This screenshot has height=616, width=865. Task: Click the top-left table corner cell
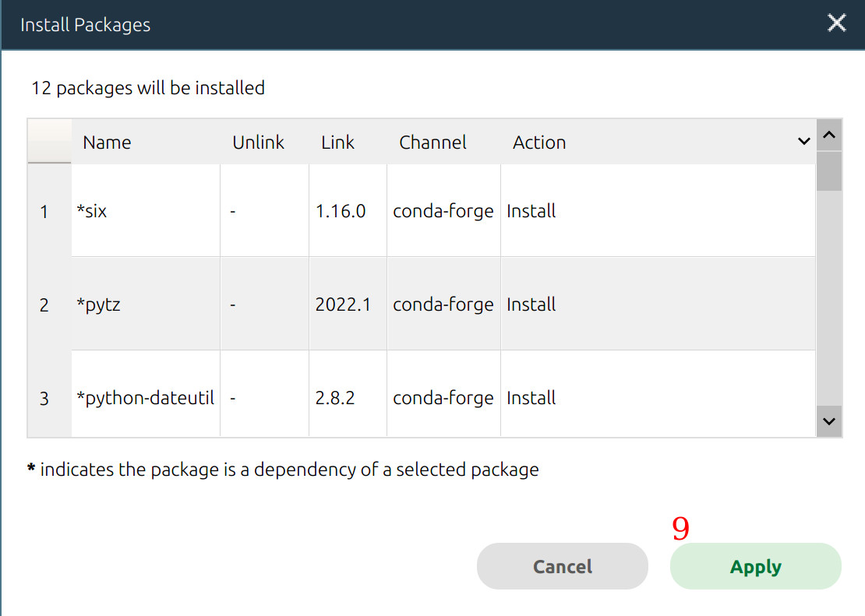(x=49, y=141)
